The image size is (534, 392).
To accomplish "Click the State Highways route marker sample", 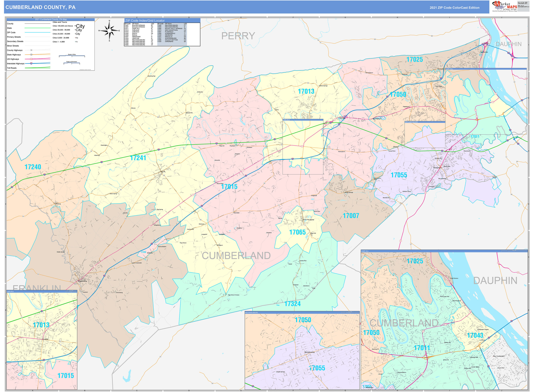I will pyautogui.click(x=31, y=55).
